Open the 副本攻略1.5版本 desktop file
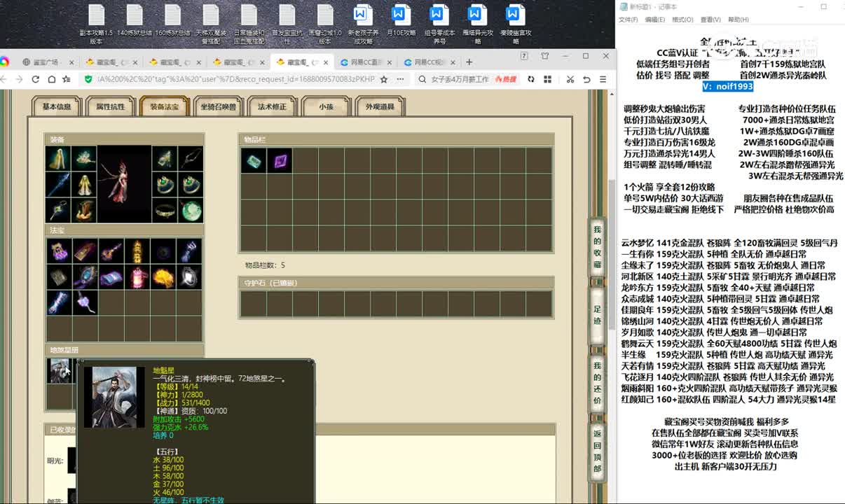 (97, 24)
